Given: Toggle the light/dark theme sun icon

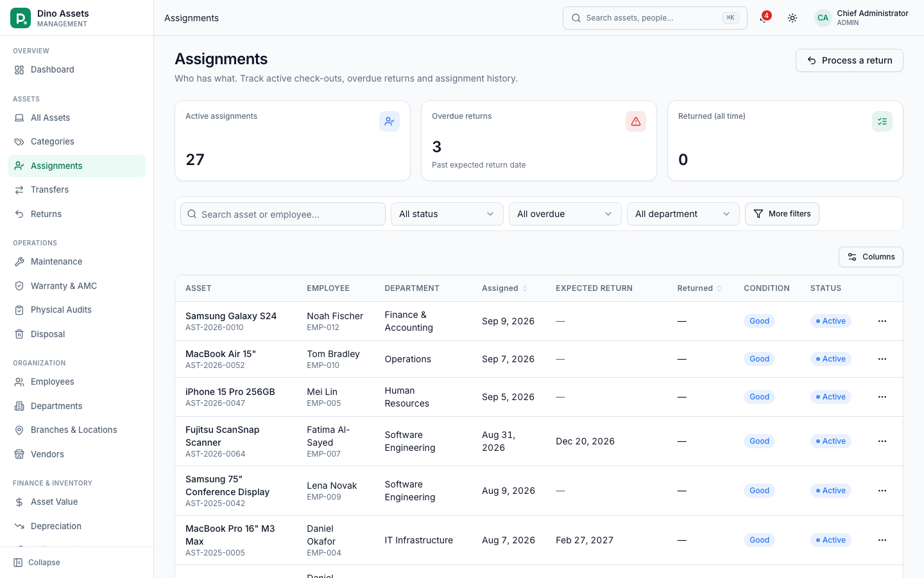Looking at the screenshot, I should (x=792, y=18).
